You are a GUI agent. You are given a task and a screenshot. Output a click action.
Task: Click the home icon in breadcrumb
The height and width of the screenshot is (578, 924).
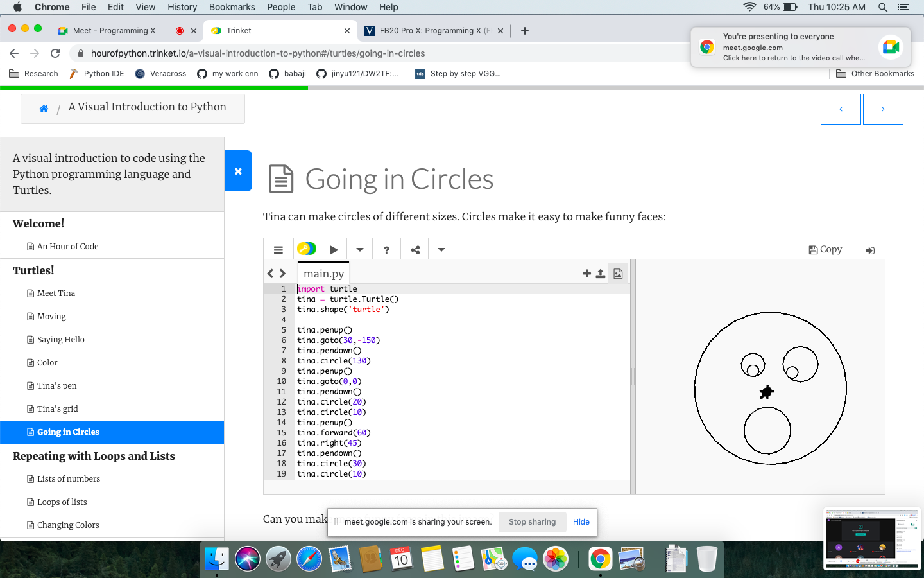(x=44, y=109)
